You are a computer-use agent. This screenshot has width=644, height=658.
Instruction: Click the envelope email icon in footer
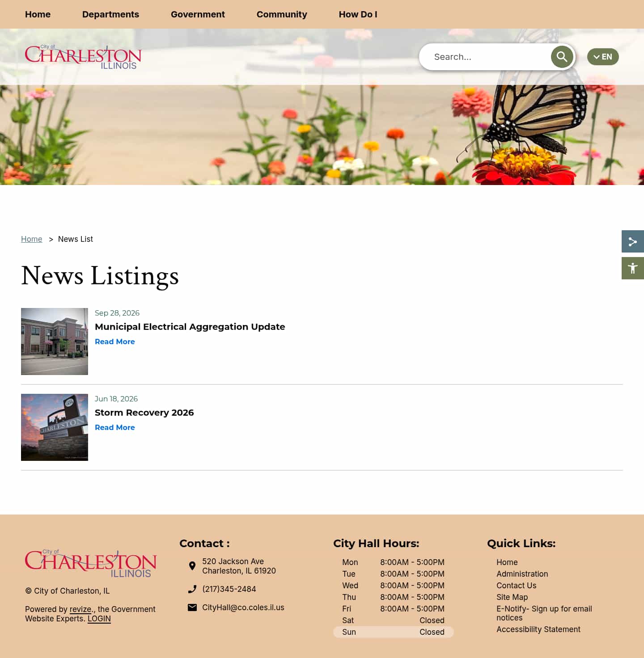(192, 607)
